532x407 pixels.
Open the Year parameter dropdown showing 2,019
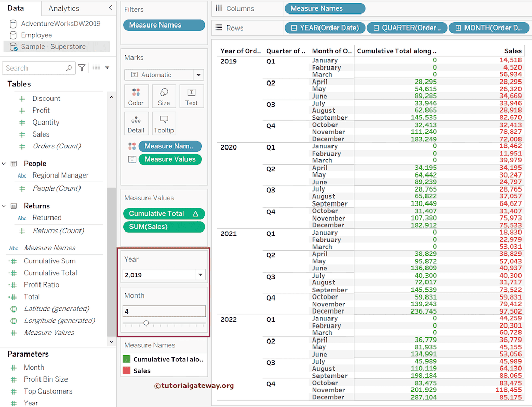(x=201, y=275)
